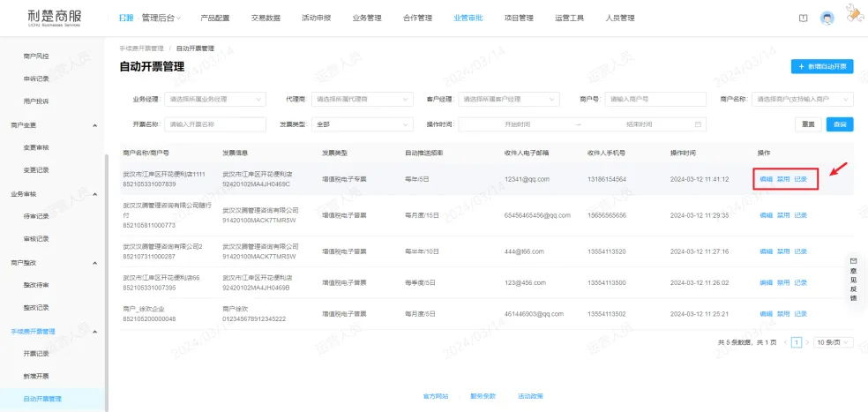The width and height of the screenshot is (868, 412).
Task: Click the 利楚商服 logo
Action: pyautogui.click(x=54, y=17)
